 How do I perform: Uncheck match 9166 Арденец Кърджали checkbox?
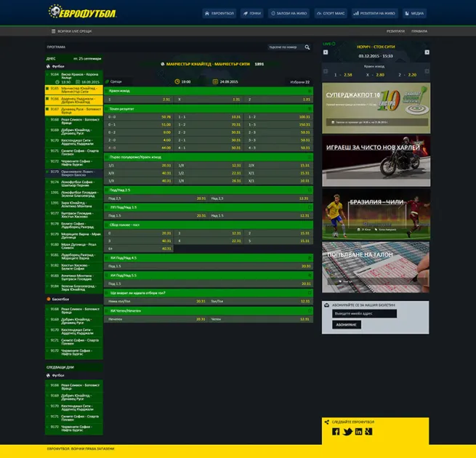[47, 99]
